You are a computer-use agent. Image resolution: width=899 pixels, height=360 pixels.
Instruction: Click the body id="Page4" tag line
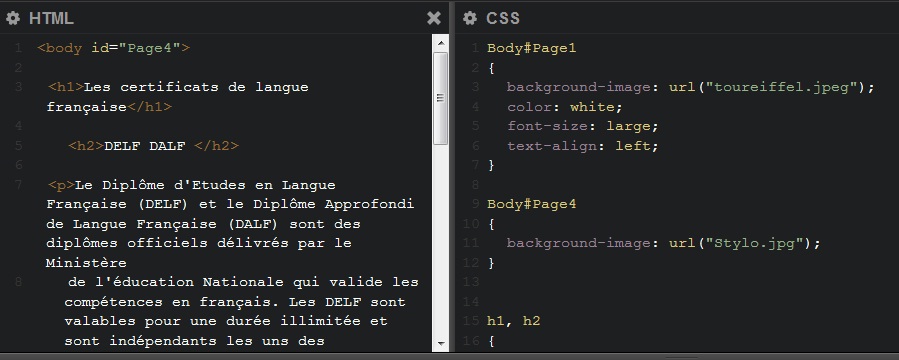[x=114, y=48]
